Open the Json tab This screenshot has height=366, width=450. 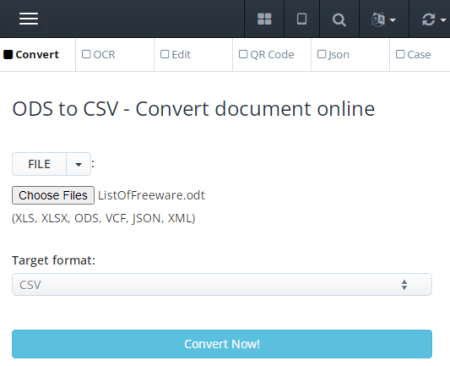click(x=333, y=55)
